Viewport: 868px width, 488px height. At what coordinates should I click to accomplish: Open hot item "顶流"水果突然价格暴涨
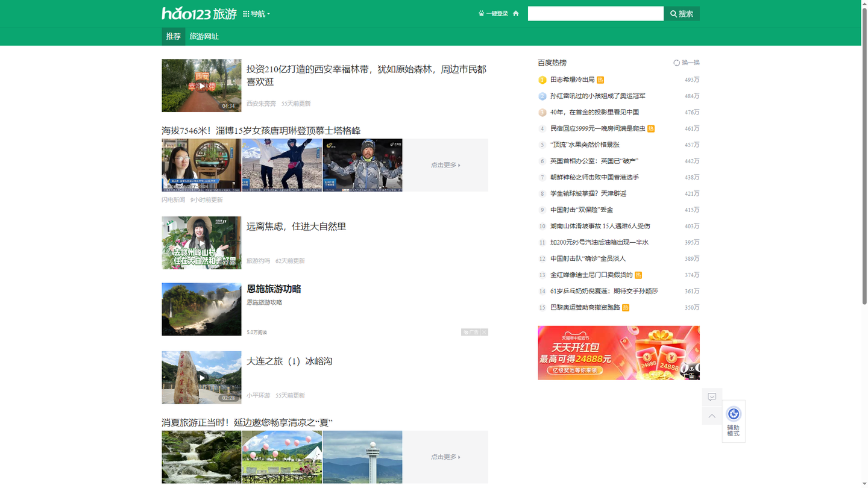[x=585, y=145]
